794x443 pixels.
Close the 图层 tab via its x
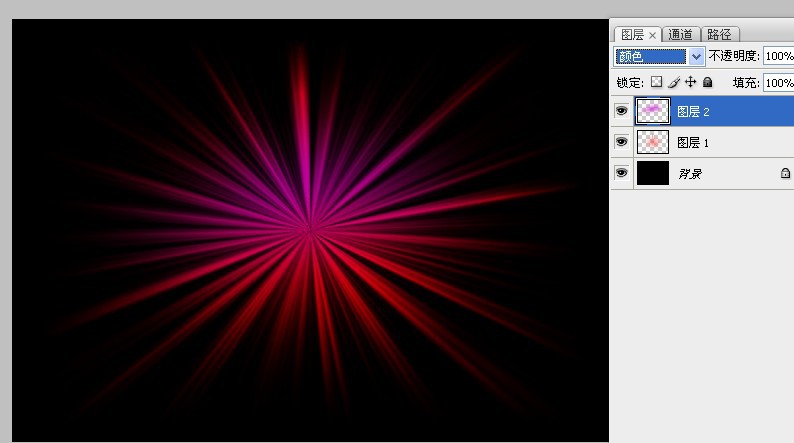[652, 35]
